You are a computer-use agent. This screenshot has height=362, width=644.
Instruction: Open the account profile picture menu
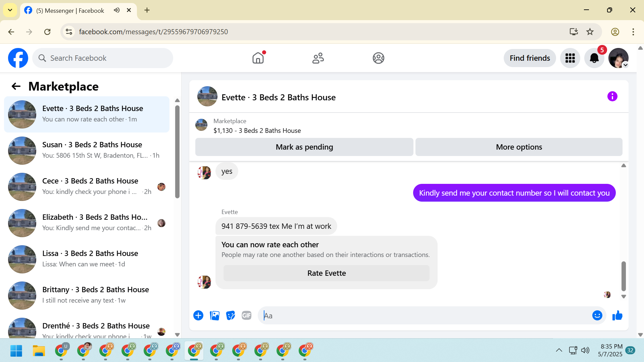point(618,58)
